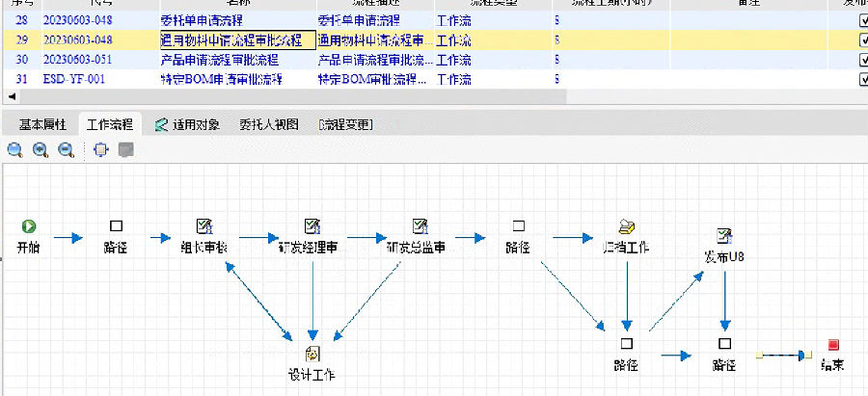The height and width of the screenshot is (396, 868).
Task: Click row number 30
Action: 21,60
